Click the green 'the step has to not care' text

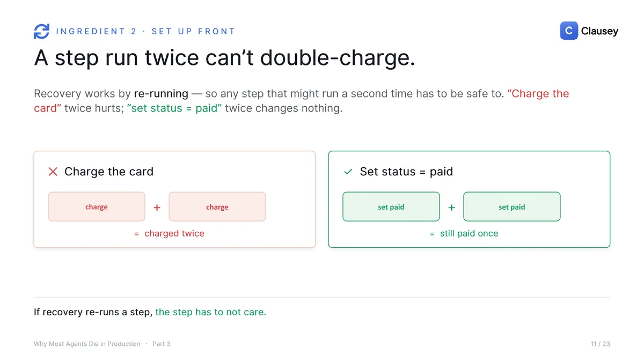tap(210, 312)
